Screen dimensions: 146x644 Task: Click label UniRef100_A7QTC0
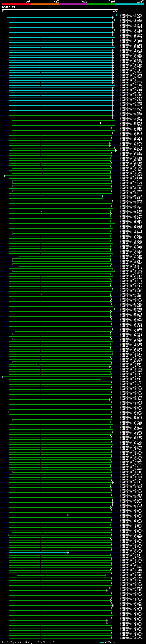coord(131,118)
